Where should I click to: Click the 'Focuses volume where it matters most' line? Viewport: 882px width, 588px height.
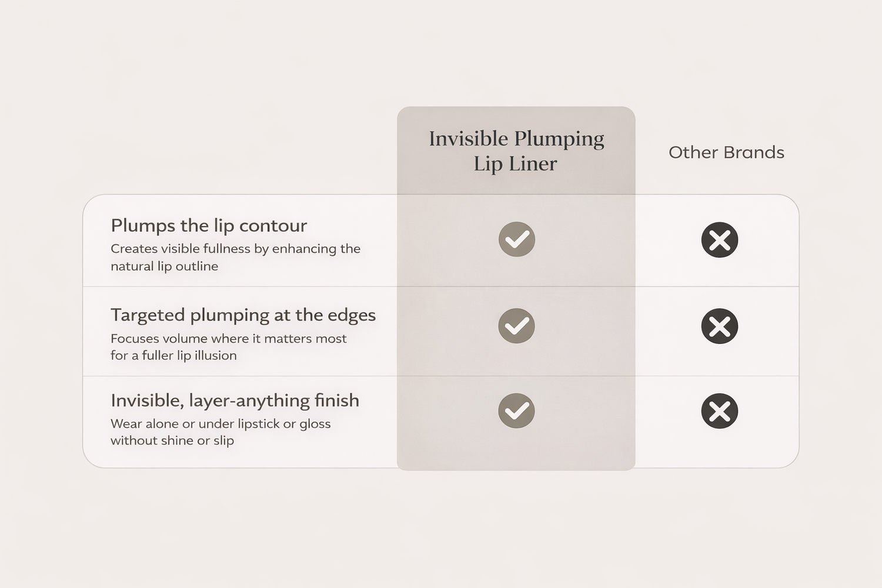click(x=228, y=339)
